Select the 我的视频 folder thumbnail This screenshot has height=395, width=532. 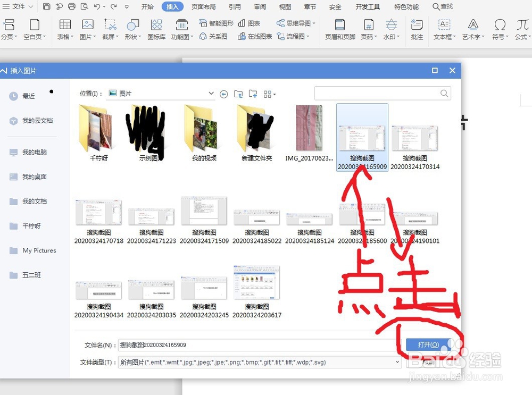click(204, 133)
